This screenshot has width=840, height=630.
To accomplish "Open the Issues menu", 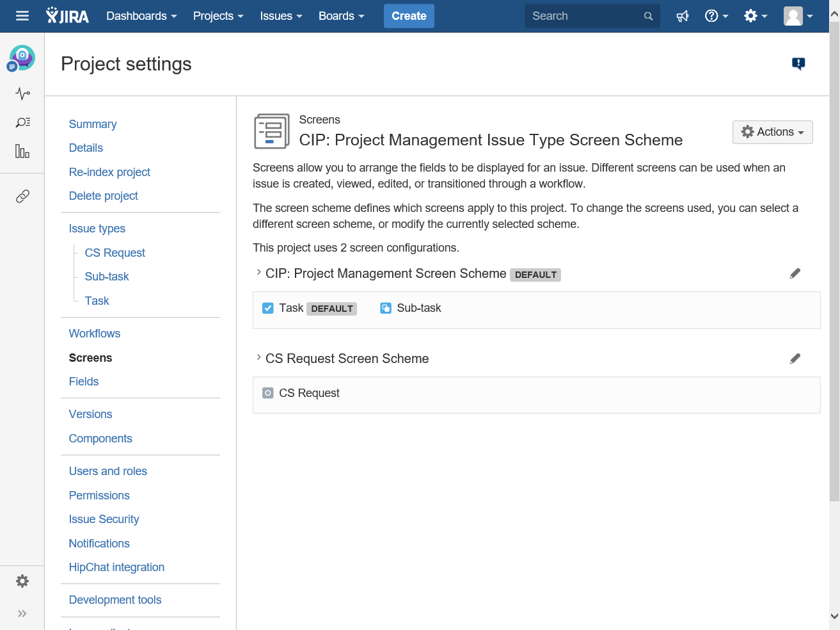I will coord(281,16).
